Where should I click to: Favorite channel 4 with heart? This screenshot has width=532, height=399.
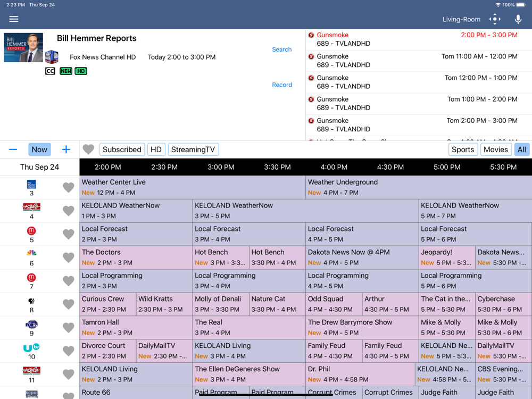pyautogui.click(x=69, y=211)
